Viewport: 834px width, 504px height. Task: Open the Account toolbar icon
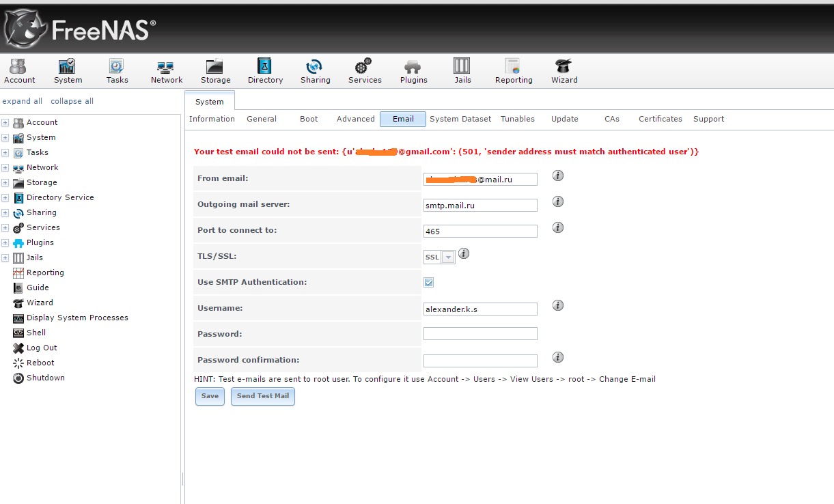click(x=19, y=71)
